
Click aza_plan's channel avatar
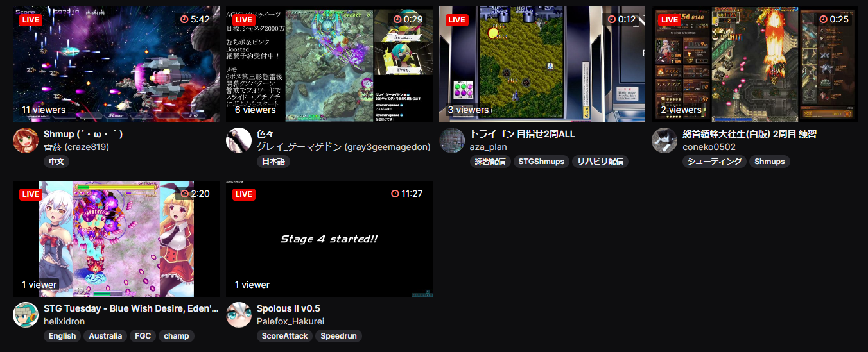click(x=452, y=140)
